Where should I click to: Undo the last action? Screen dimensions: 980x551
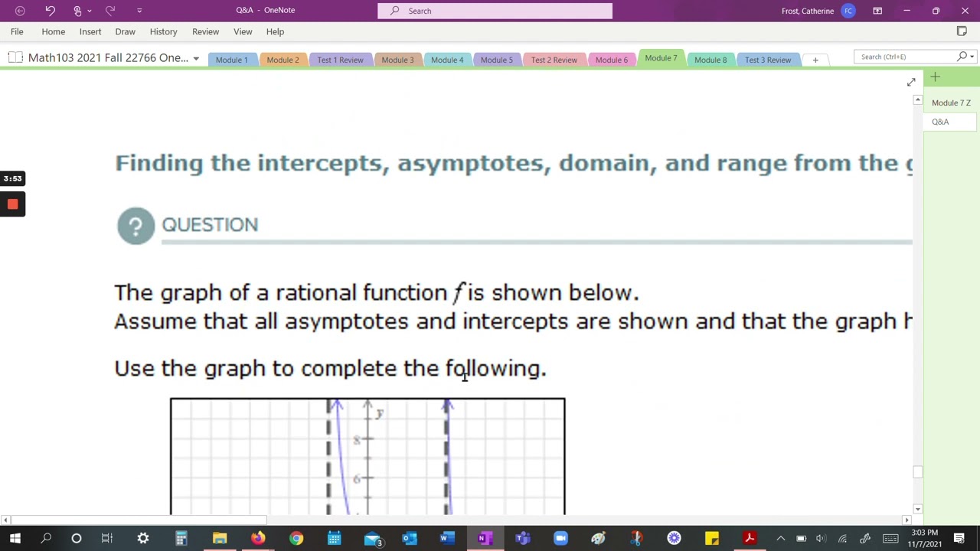tap(50, 11)
